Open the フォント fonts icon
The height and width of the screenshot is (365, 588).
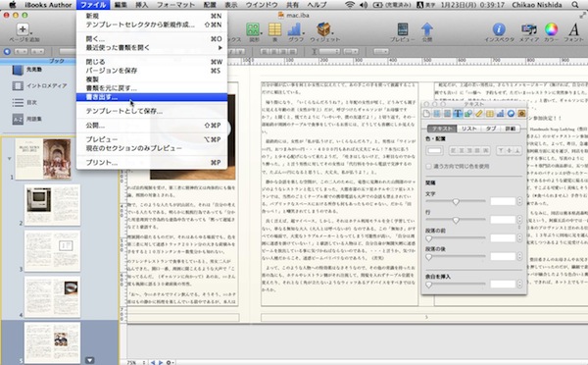[x=573, y=29]
